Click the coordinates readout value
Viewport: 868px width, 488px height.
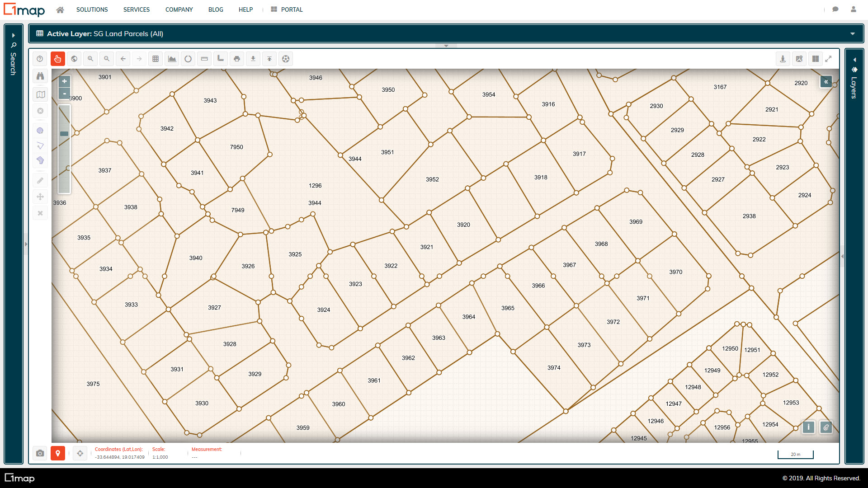click(120, 457)
